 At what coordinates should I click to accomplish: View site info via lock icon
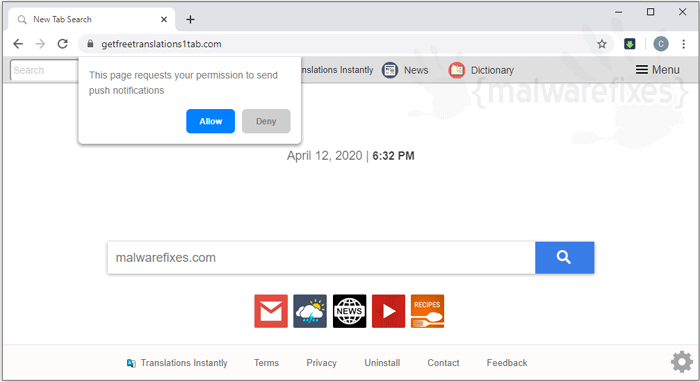90,44
